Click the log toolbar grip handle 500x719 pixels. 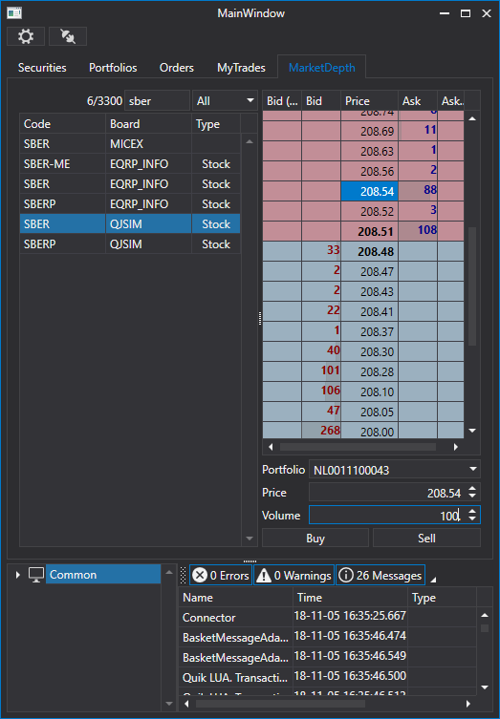pos(183,575)
